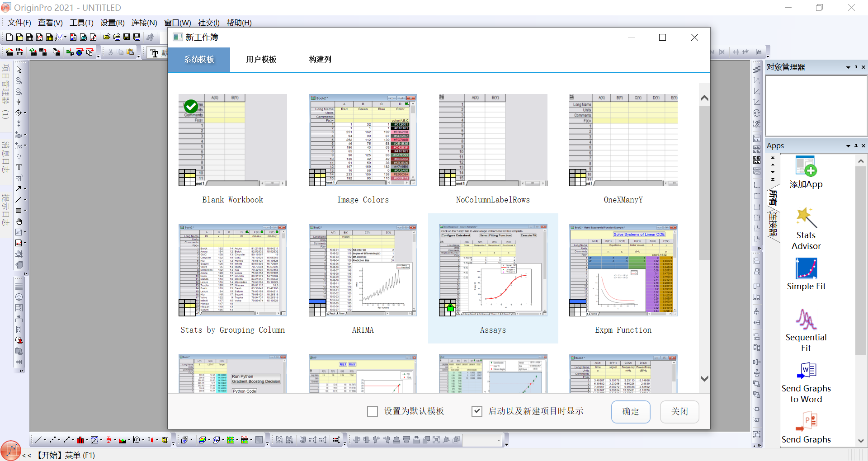868x461 pixels.
Task: Select the Text tool in left toolbar
Action: point(19,167)
